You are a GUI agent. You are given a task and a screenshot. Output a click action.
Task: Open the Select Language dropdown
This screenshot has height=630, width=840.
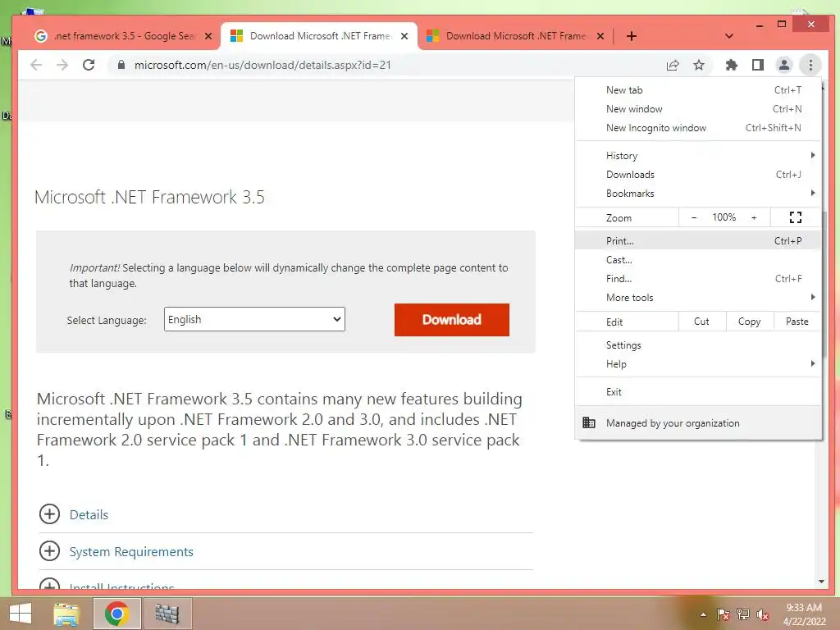click(254, 319)
